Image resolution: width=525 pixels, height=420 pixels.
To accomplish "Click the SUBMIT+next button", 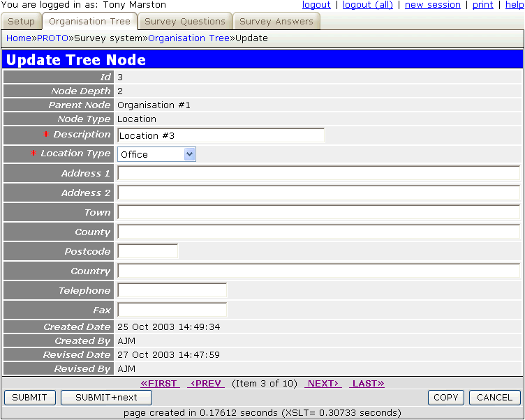I will [x=106, y=398].
